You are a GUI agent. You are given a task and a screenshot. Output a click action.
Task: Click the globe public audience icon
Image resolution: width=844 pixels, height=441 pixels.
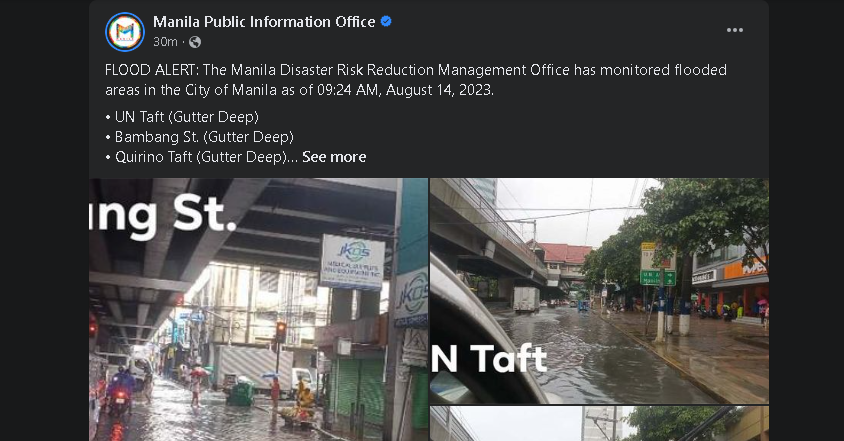coord(195,42)
